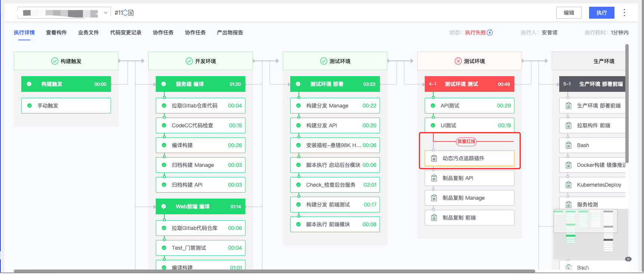Viewport: 644px width, 274px height.
Task: Click the red failed icon on 测试环境 stage
Action: 458,61
